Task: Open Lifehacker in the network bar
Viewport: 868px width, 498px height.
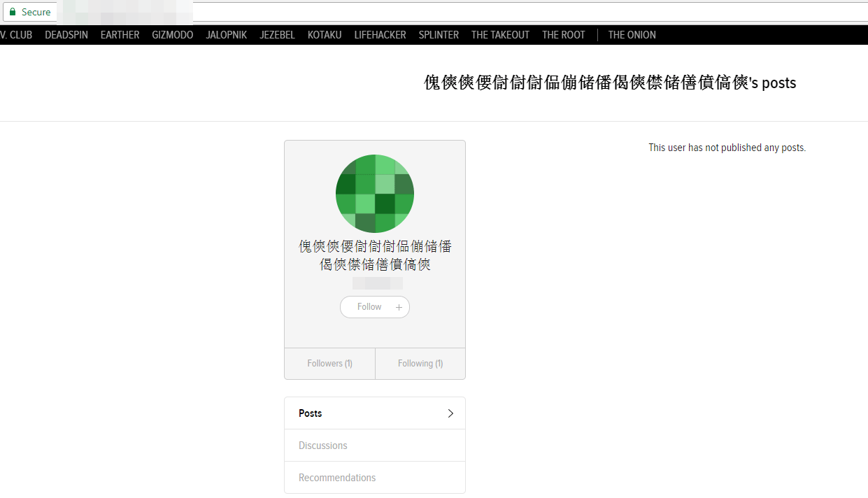Action: tap(380, 35)
